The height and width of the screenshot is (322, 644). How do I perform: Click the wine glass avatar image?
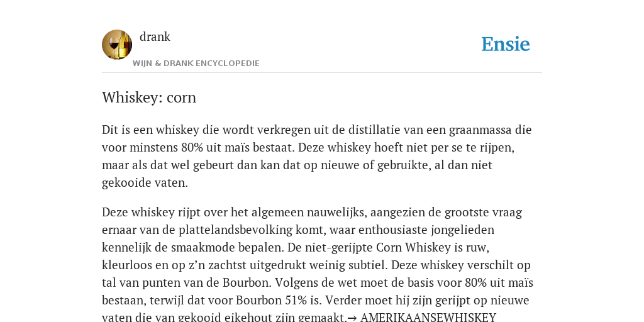click(x=117, y=45)
